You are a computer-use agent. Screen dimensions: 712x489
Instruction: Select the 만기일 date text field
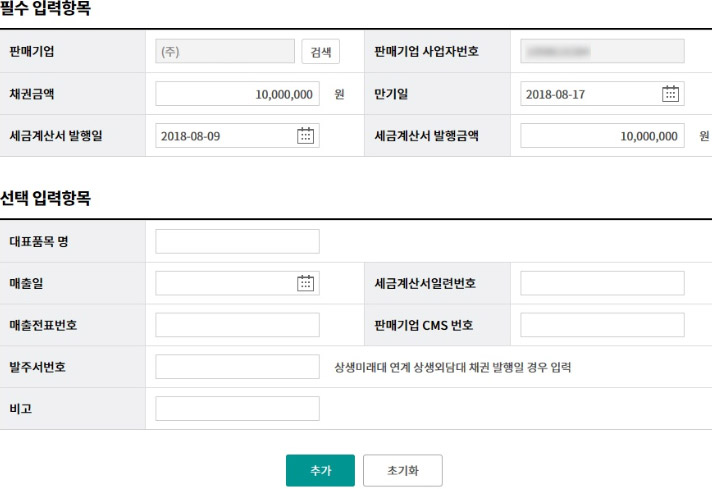click(x=590, y=94)
